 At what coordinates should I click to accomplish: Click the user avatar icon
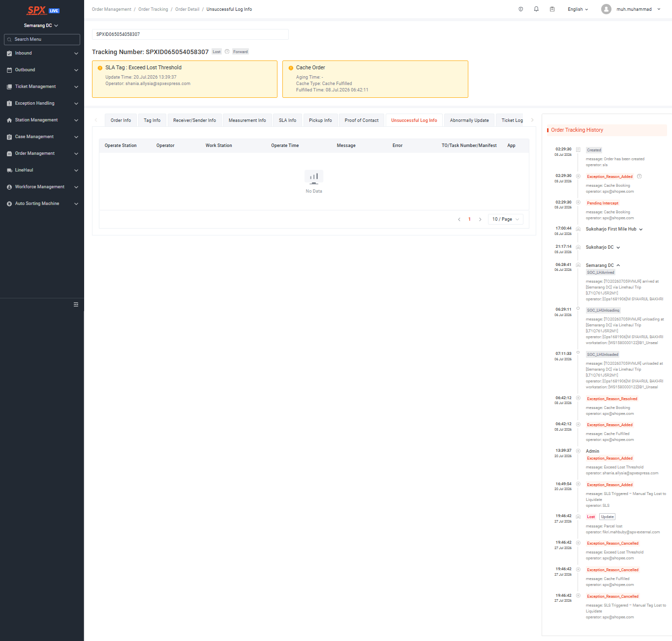(606, 9)
